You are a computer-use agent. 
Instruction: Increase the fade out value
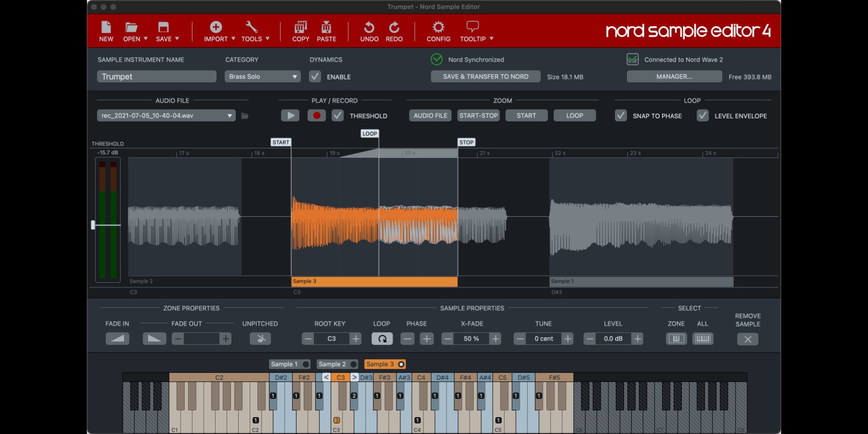226,339
